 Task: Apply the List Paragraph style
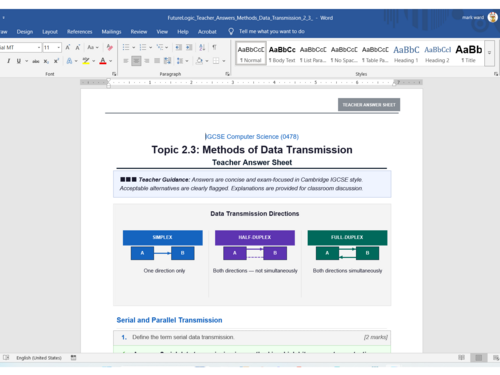(x=313, y=53)
